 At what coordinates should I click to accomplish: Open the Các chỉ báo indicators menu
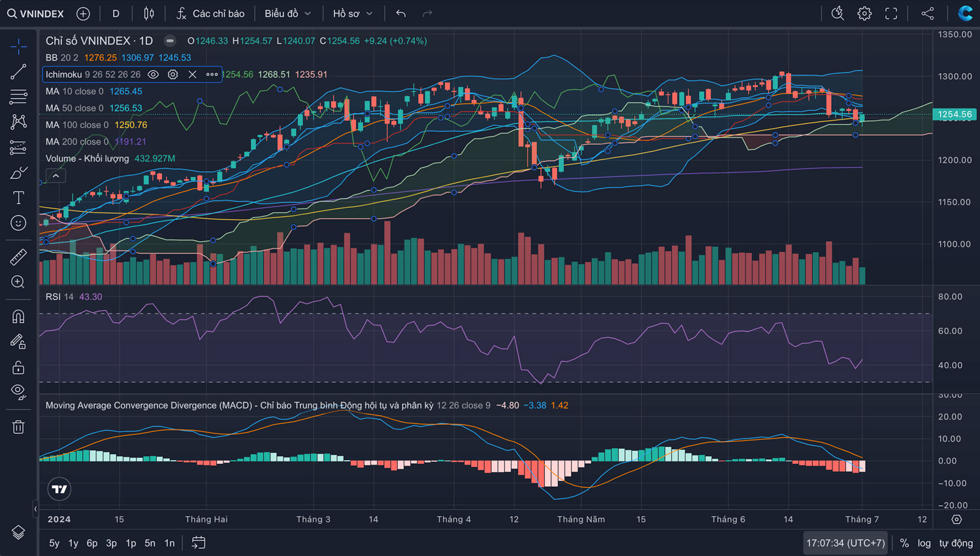pyautogui.click(x=210, y=14)
